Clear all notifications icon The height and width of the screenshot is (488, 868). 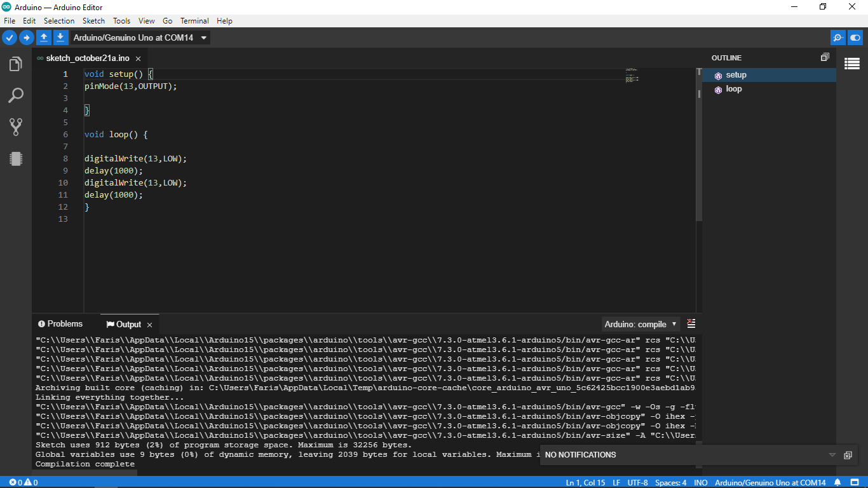[848, 455]
